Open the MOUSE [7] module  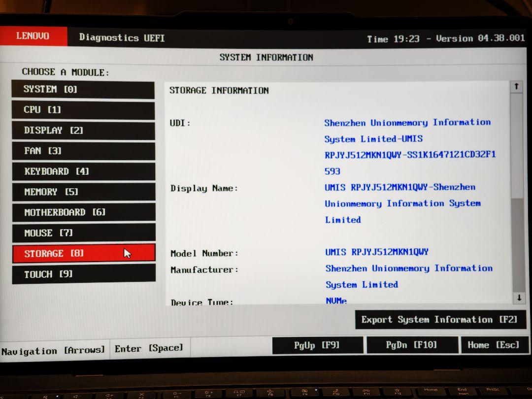click(84, 233)
